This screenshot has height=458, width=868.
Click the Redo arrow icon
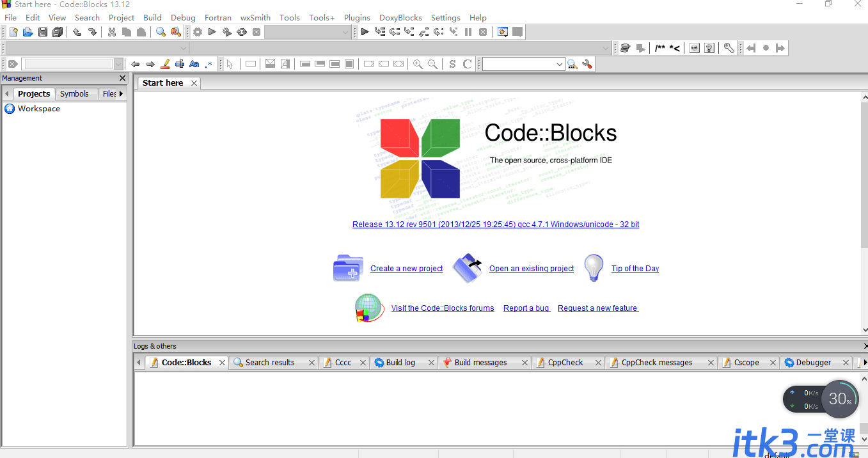click(92, 32)
